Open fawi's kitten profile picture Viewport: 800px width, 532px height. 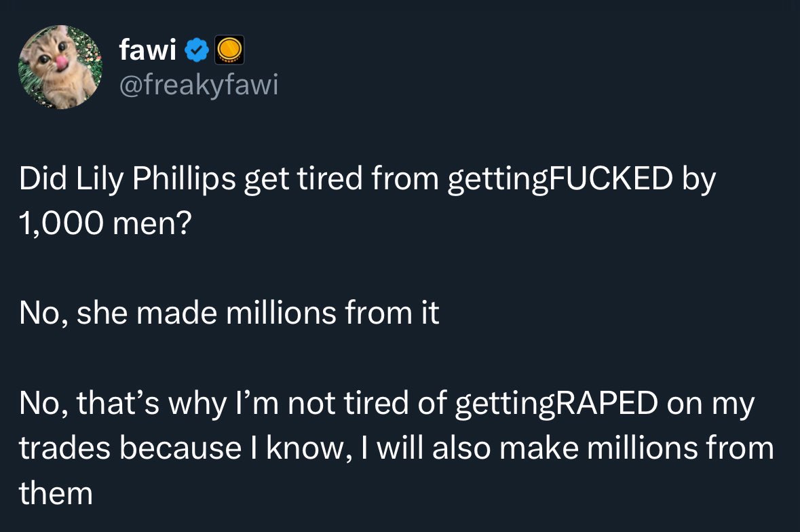(x=60, y=66)
